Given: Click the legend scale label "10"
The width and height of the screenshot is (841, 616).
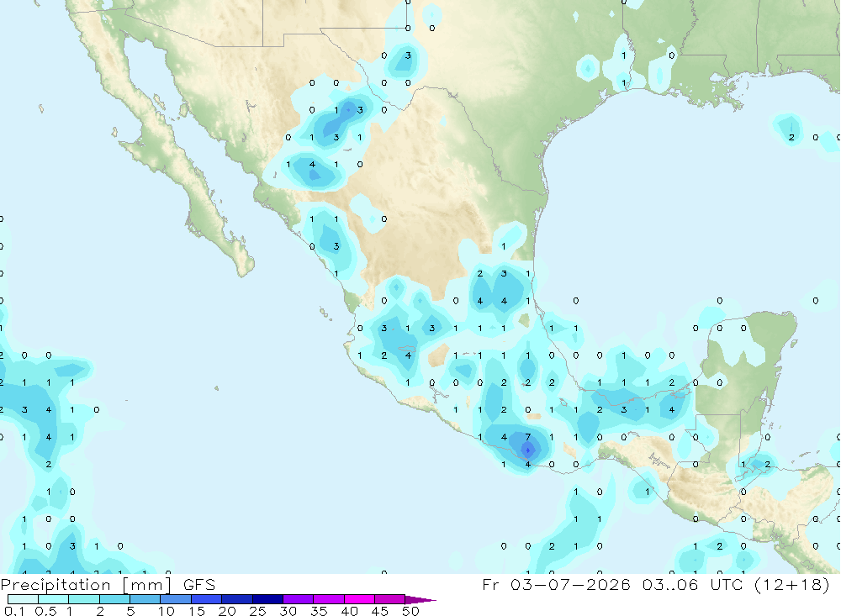Looking at the screenshot, I should tap(167, 611).
